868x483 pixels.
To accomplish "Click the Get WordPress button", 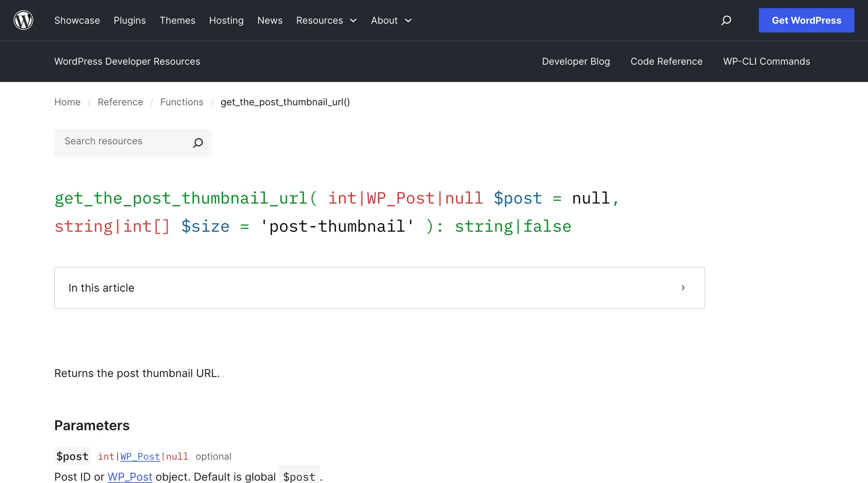I will (806, 20).
